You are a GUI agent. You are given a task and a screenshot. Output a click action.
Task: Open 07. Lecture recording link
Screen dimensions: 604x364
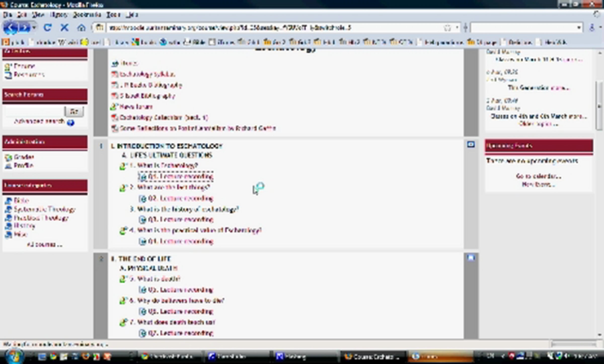[x=181, y=333]
